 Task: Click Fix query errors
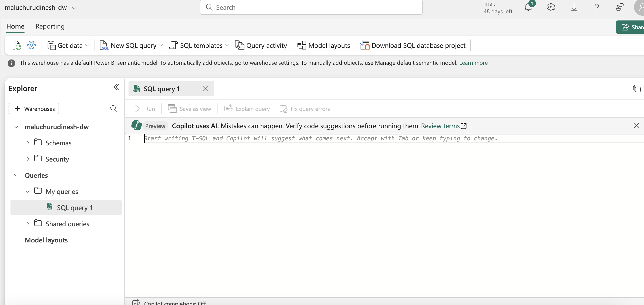pos(305,109)
